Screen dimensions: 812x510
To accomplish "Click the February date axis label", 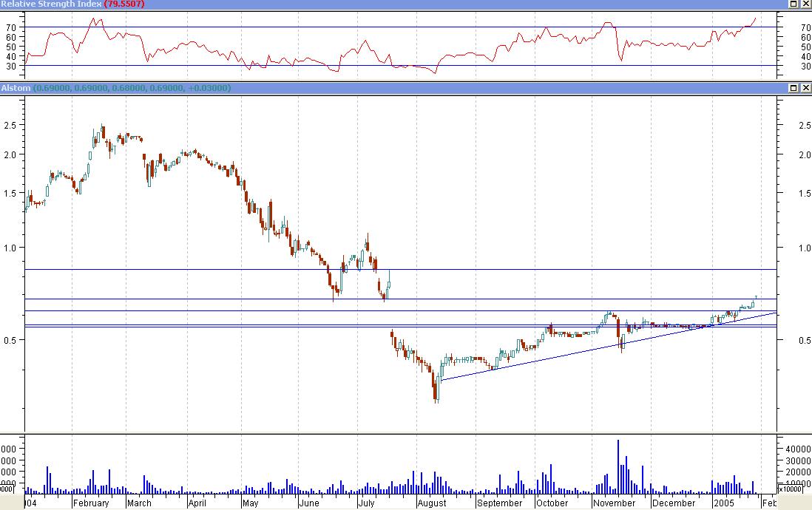I will tap(91, 503).
